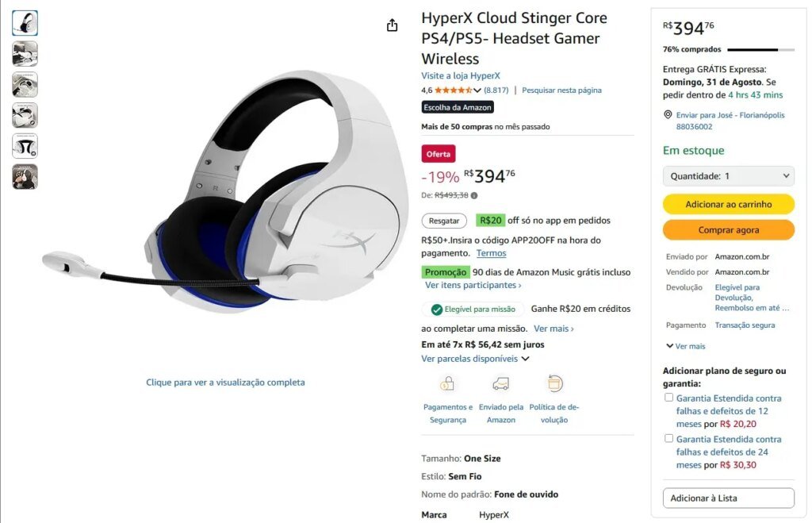The width and height of the screenshot is (812, 523).
Task: Open the Quantidade dropdown
Action: pyautogui.click(x=728, y=176)
